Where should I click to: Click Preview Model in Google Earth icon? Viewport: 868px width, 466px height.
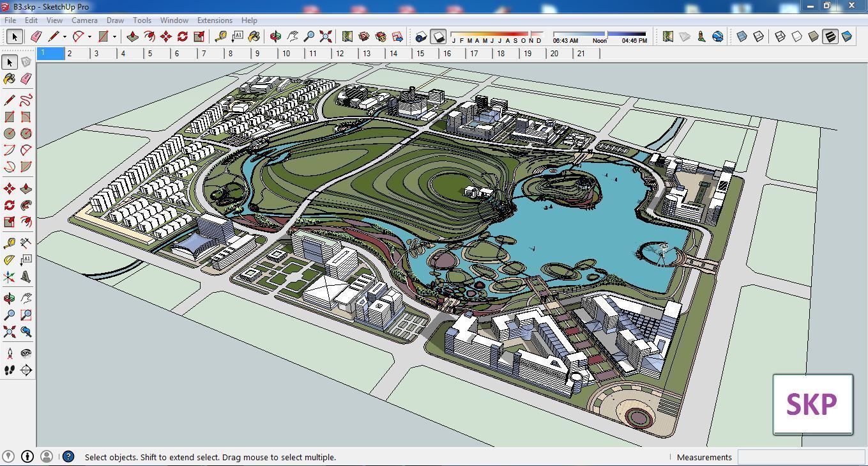[x=718, y=36]
